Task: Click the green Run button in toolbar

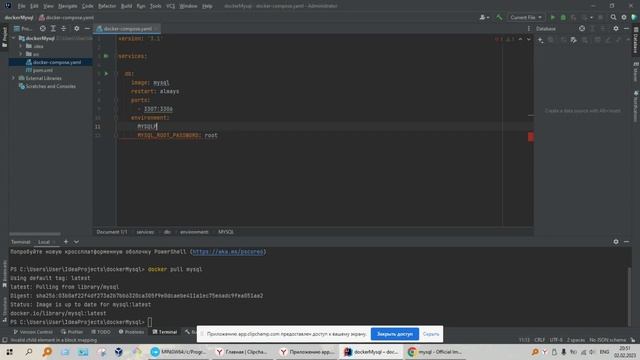Action: click(x=553, y=18)
